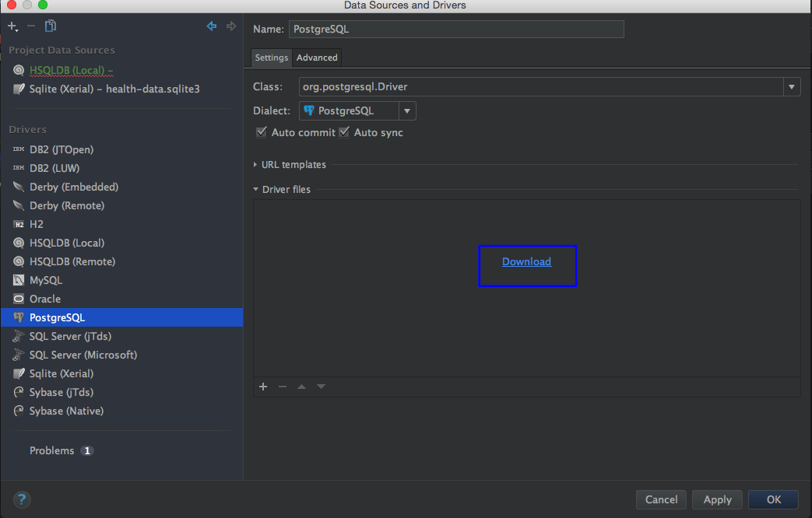The image size is (812, 518).
Task: Select the H2 driver label
Action: click(x=37, y=224)
